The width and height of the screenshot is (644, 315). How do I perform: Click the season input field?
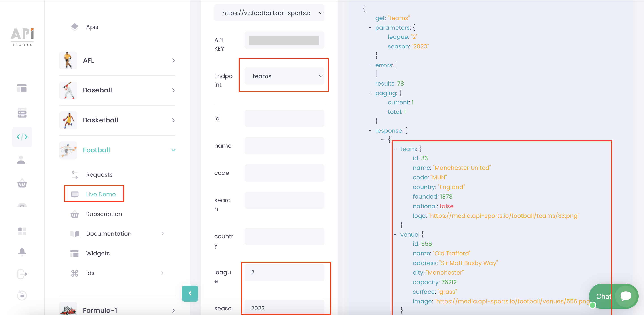(x=285, y=308)
